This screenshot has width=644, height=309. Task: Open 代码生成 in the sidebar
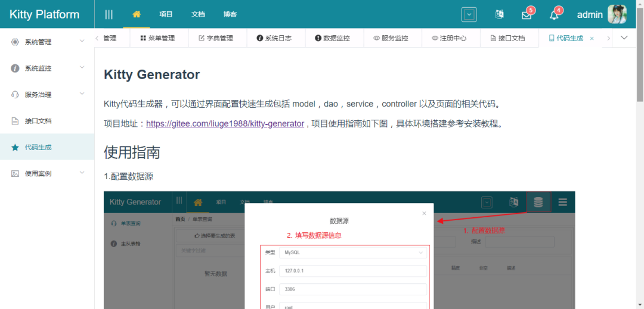tap(47, 148)
